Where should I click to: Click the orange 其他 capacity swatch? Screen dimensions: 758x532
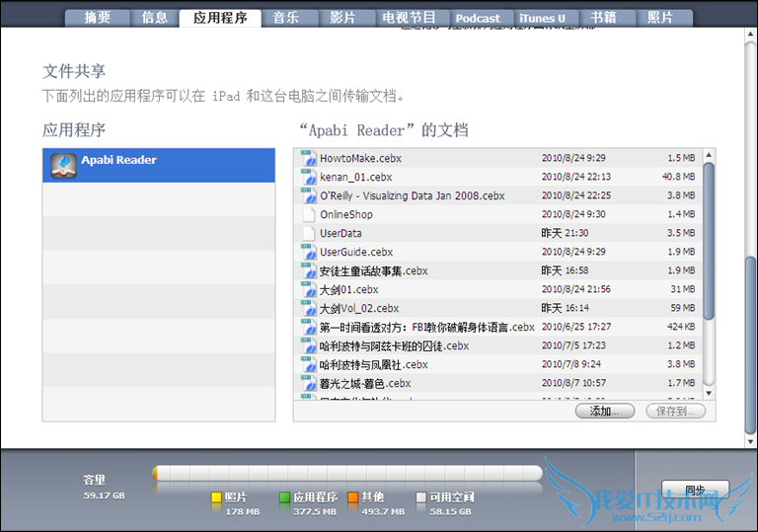353,497
